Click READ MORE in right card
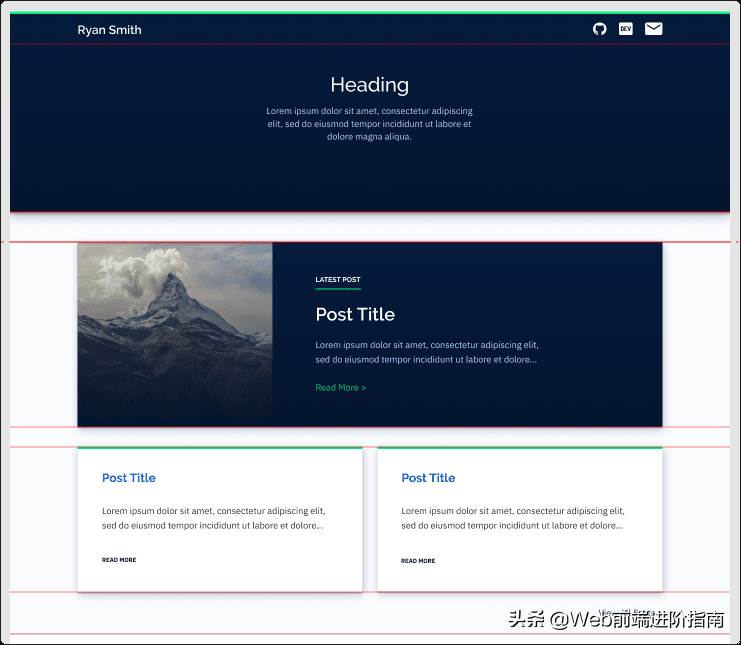The width and height of the screenshot is (741, 645). pos(418,561)
